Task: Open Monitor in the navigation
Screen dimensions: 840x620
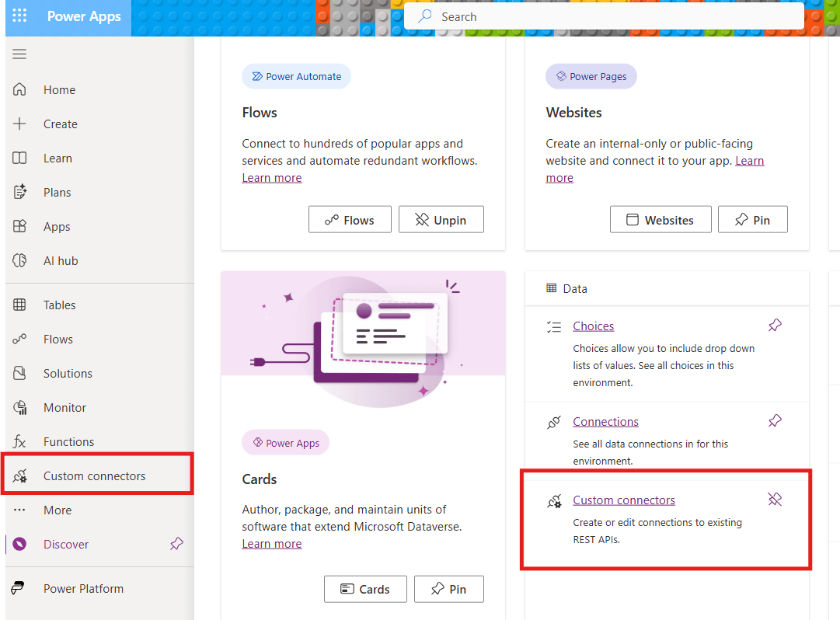Action: [x=99, y=407]
